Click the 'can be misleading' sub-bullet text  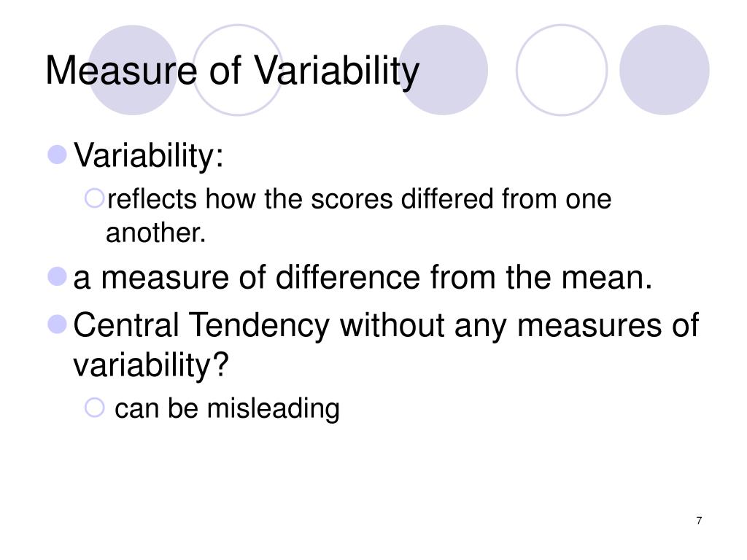coord(228,408)
